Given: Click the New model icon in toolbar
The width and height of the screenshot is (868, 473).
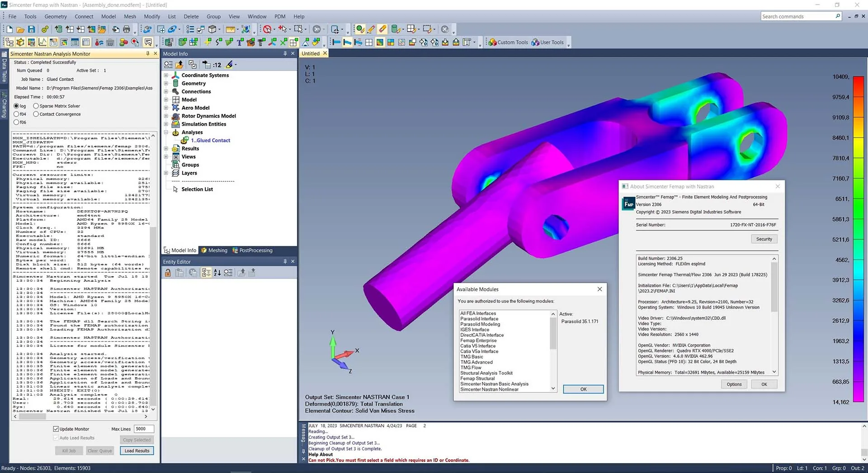Looking at the screenshot, I should [9, 29].
